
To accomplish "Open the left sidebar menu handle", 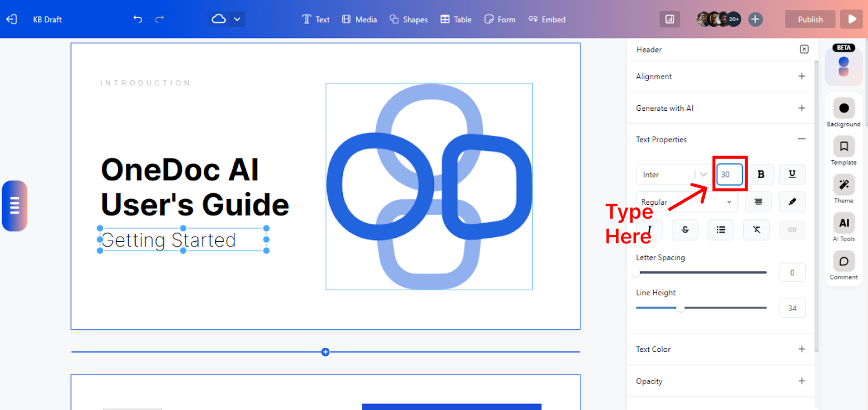I will coord(15,206).
